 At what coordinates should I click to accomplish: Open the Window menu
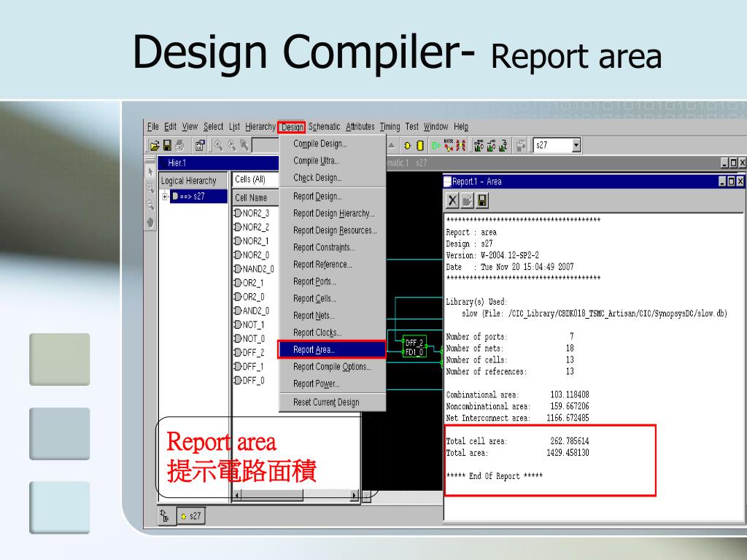(436, 127)
